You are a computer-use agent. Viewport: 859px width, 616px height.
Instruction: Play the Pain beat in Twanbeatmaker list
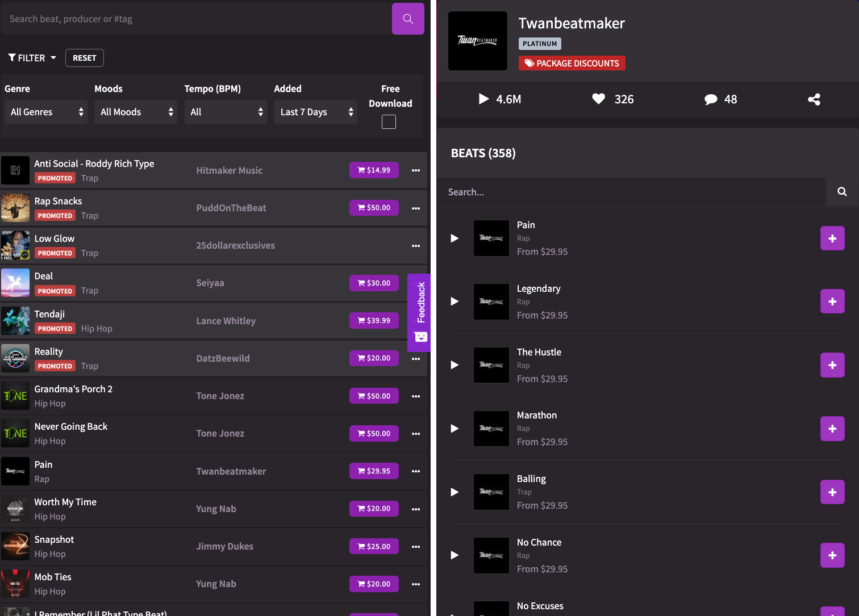point(454,238)
